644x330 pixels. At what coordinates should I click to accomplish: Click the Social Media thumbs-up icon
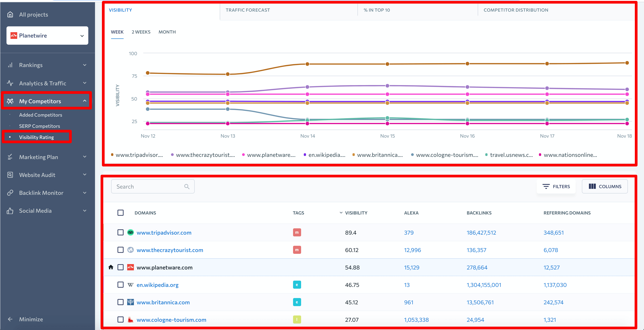pyautogui.click(x=10, y=211)
